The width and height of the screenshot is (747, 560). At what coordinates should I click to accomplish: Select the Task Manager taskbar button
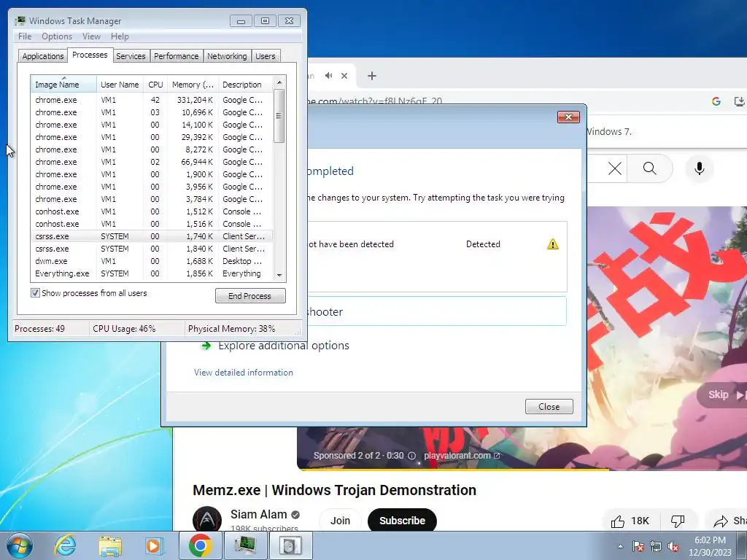[245, 545]
